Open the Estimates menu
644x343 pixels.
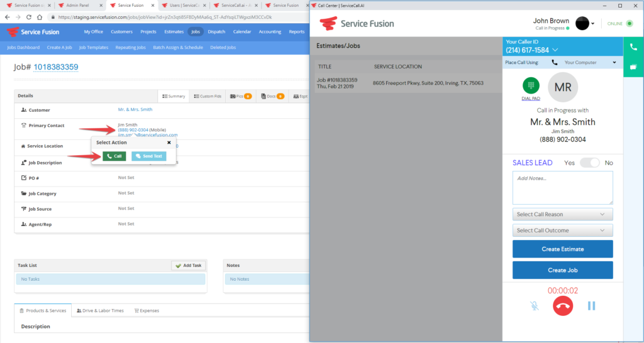click(x=174, y=31)
